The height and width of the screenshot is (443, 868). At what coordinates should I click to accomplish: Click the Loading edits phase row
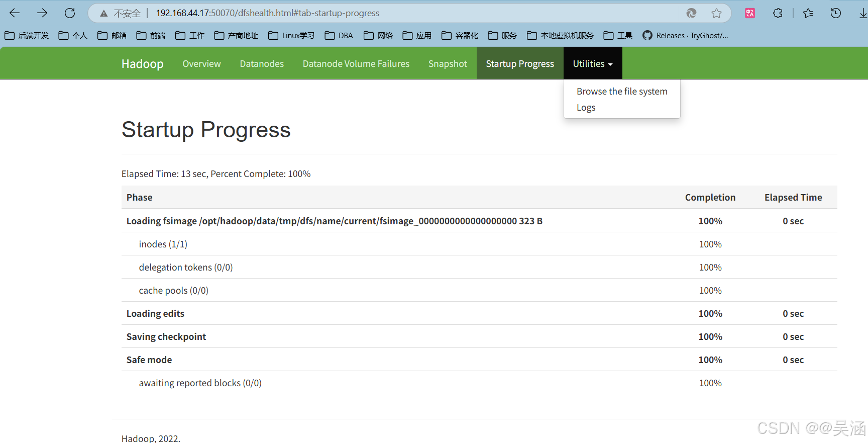coord(479,313)
